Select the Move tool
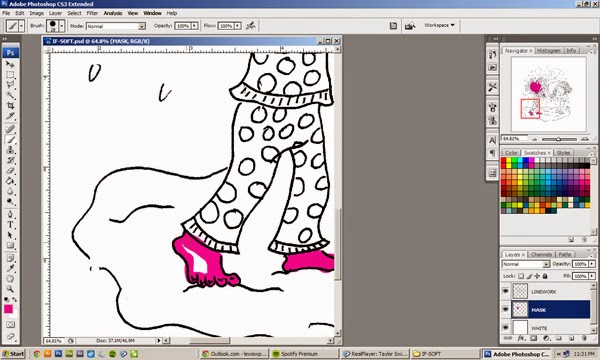Screen dimensions: 600x360 [x=10, y=64]
